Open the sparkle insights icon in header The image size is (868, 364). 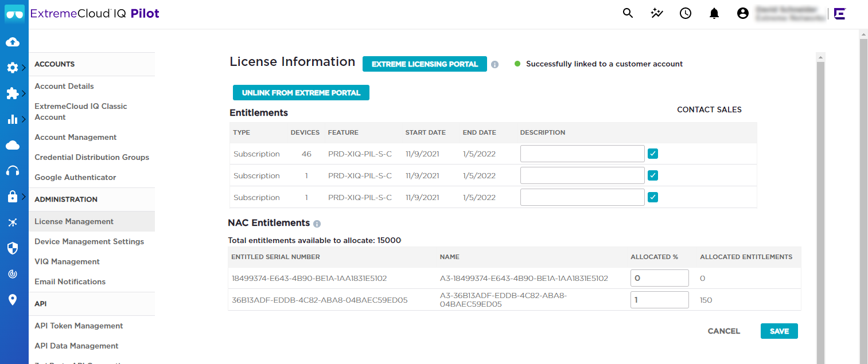[657, 13]
